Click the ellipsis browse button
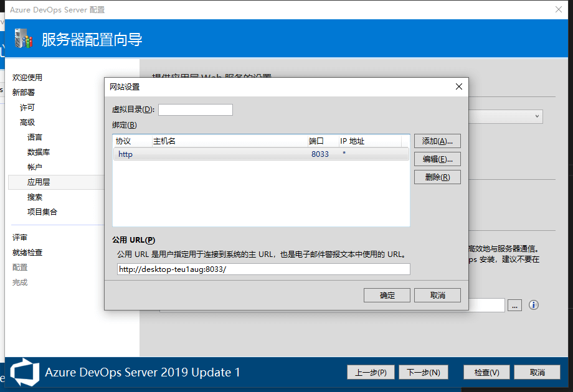 pos(514,305)
